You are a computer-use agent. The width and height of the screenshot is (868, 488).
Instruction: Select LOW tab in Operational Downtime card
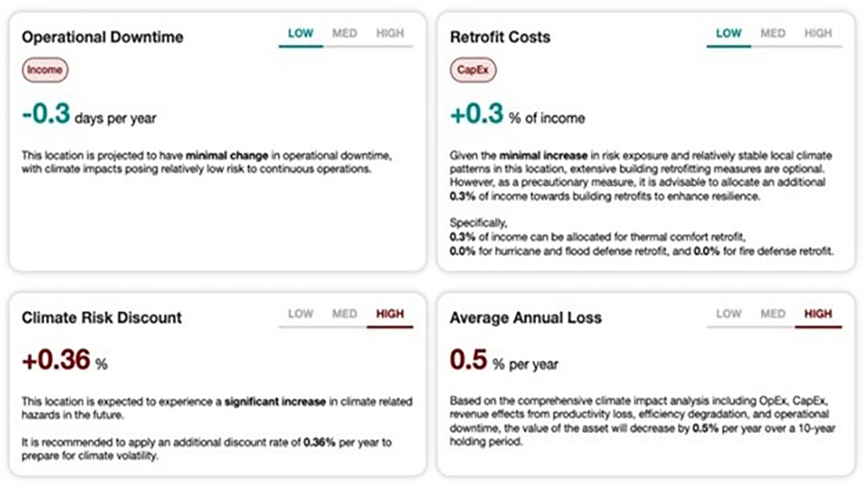click(300, 34)
